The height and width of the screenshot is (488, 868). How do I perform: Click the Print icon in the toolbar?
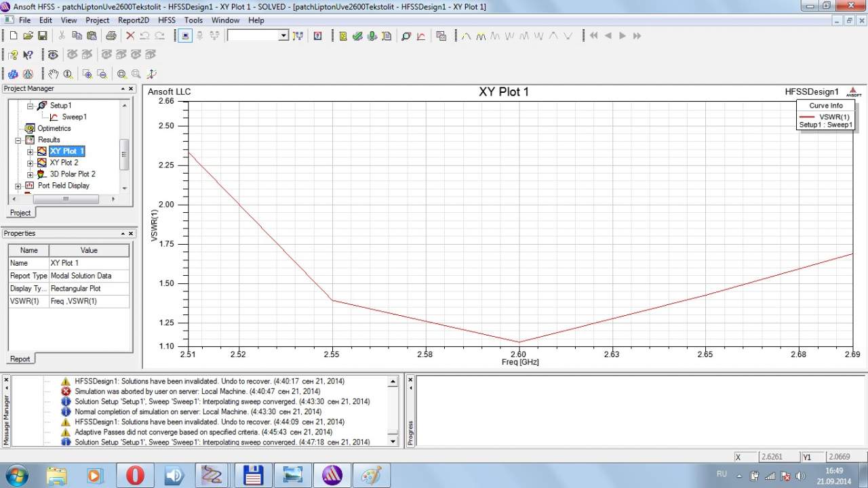coord(111,36)
